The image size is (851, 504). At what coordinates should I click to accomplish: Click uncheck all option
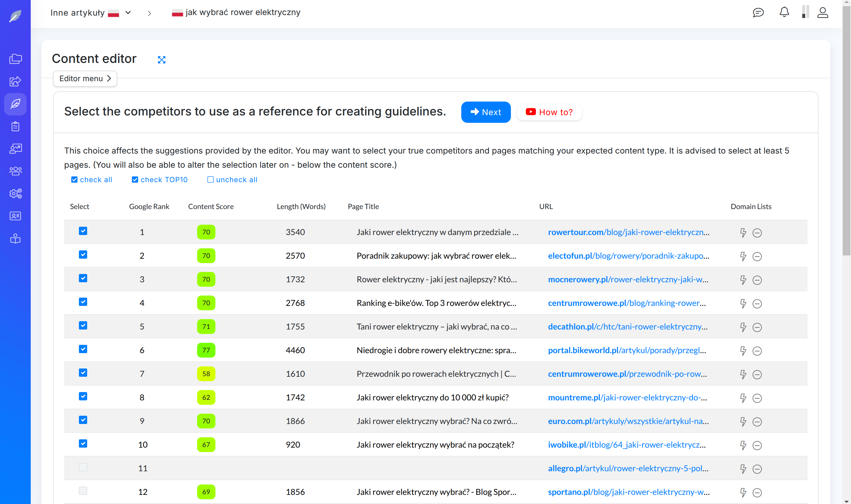coord(233,180)
